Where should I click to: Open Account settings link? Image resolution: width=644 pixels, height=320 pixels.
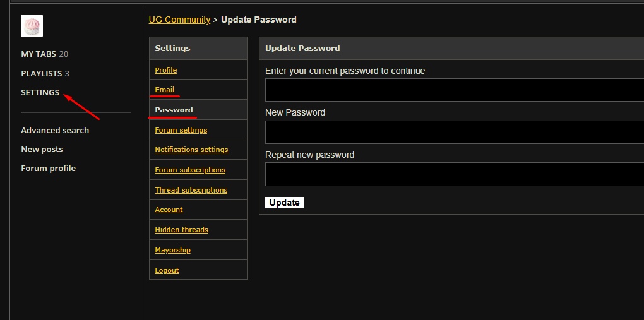coord(169,210)
